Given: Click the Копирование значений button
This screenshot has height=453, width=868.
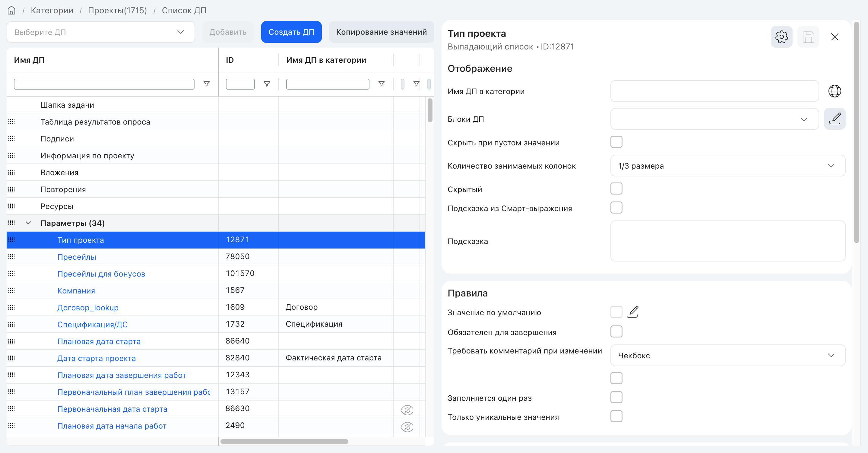Looking at the screenshot, I should point(382,32).
